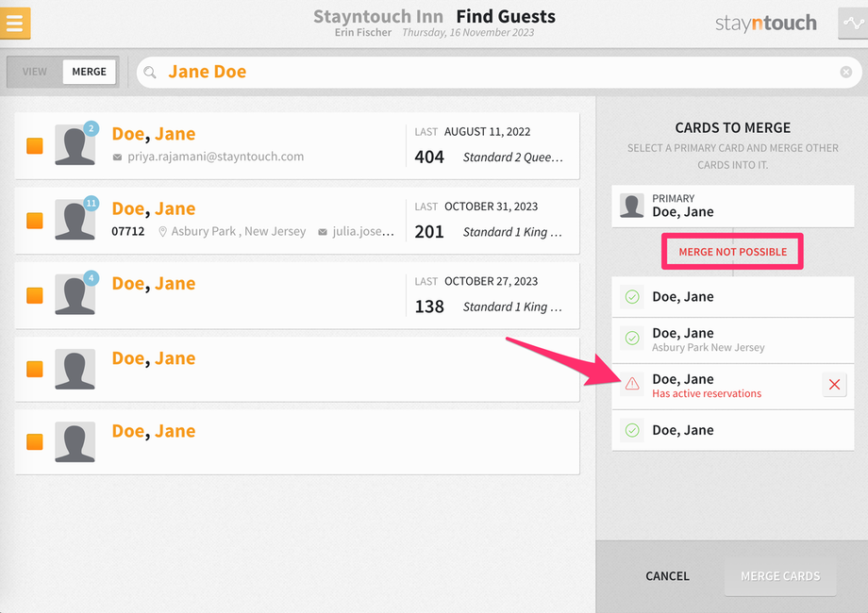
Task: Click the envelope icon beside priya.rajamani email
Action: point(117,157)
